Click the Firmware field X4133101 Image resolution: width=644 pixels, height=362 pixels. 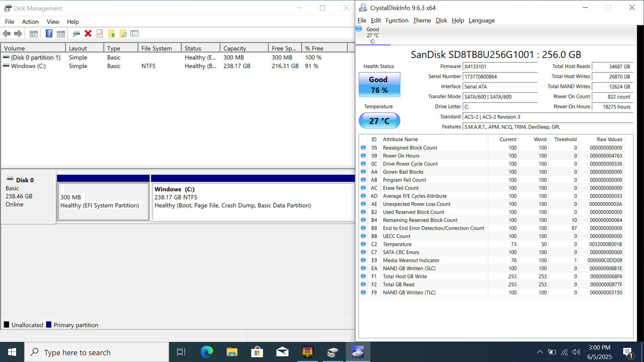[x=500, y=67]
